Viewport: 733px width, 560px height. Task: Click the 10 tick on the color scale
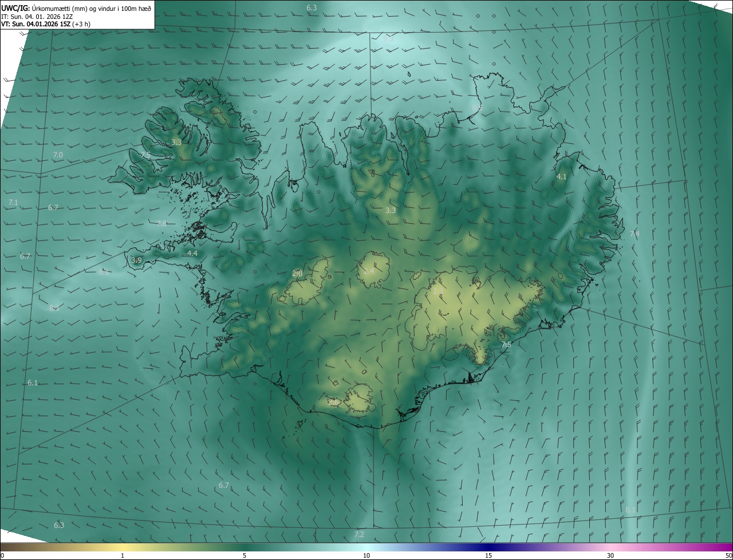point(366,556)
